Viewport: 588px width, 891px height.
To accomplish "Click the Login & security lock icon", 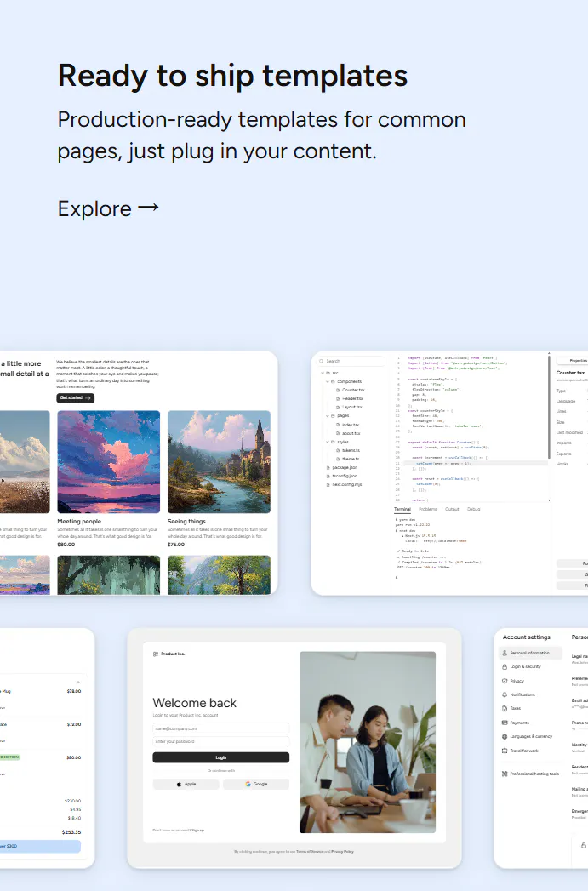I will click(505, 666).
